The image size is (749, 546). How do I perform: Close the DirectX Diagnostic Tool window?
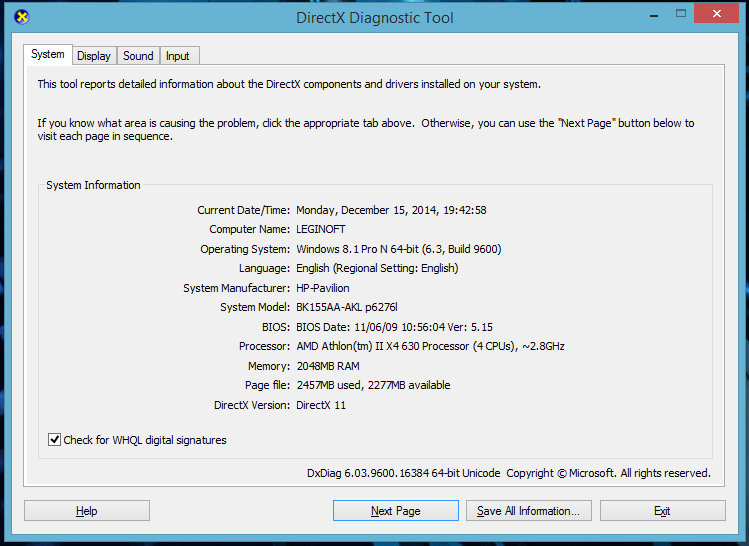pyautogui.click(x=717, y=13)
